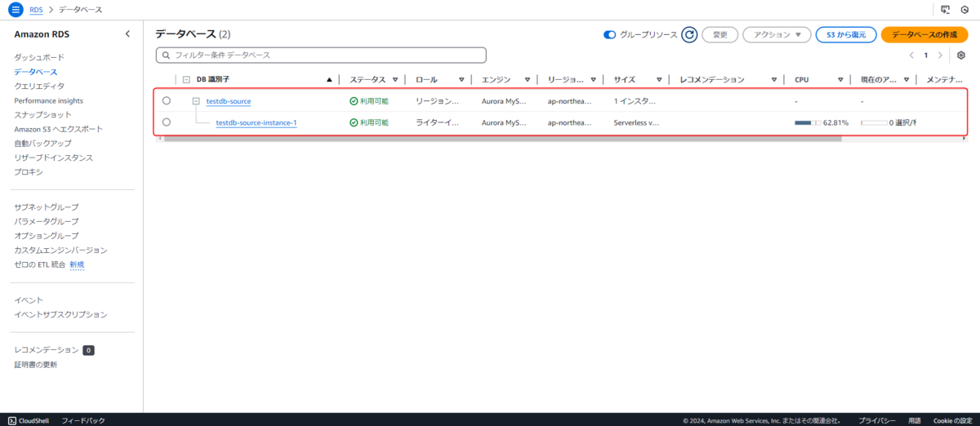Viewport: 980px width, 426px height.
Task: Open Query Editor in the sidebar
Action: (39, 86)
